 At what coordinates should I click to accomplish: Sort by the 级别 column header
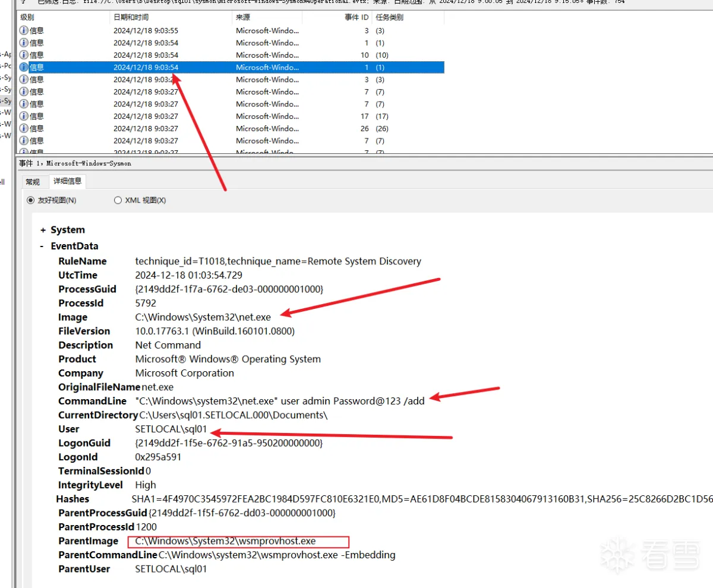[62, 17]
